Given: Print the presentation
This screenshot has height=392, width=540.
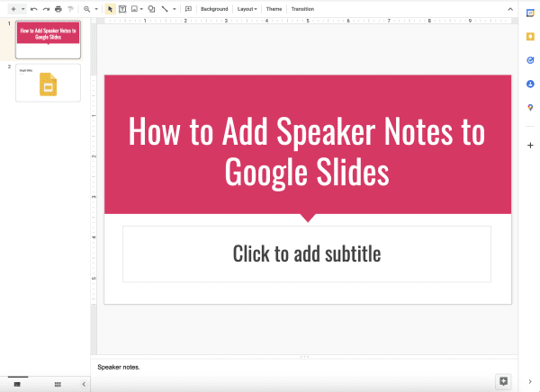Looking at the screenshot, I should coord(58,9).
